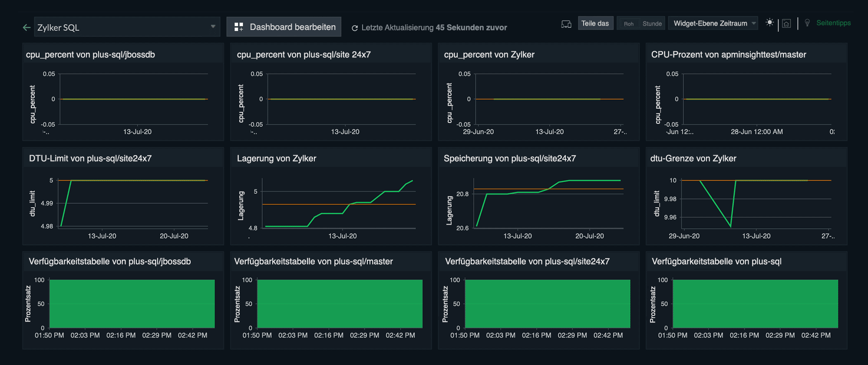Click the lightbulb tips icon

click(807, 23)
